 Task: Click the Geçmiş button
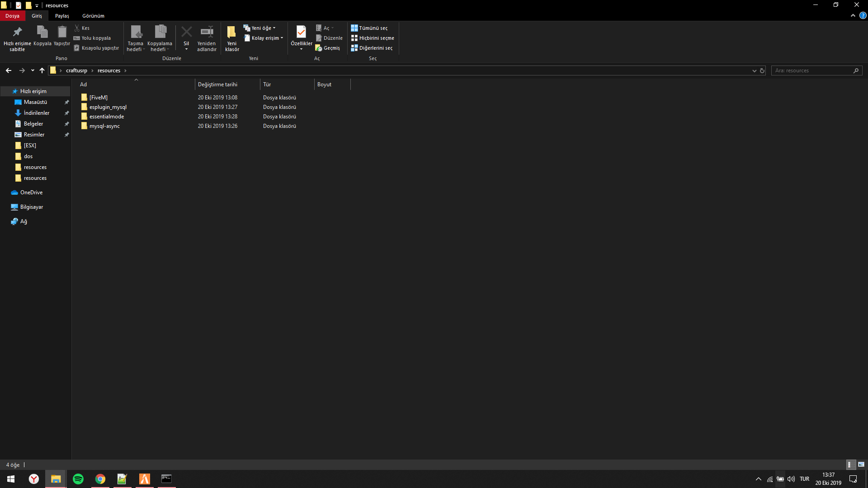coord(328,48)
